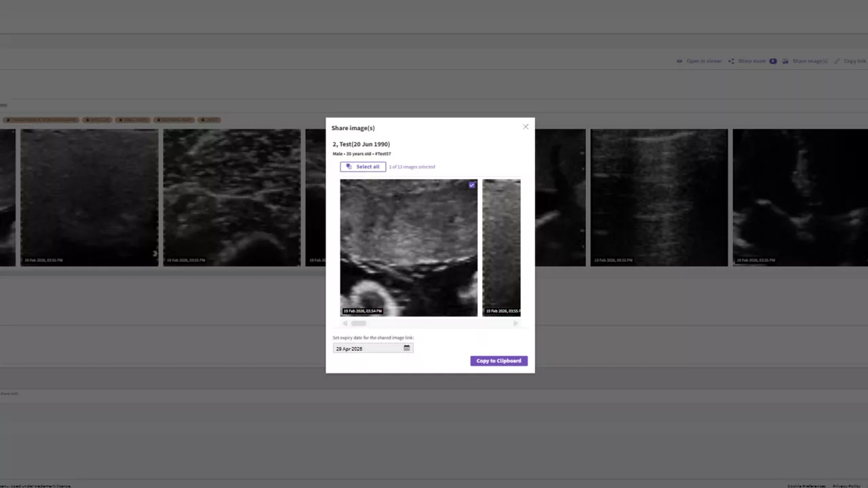Select the partially visible second dialog thumbnail
This screenshot has width=868, height=488.
pyautogui.click(x=501, y=248)
